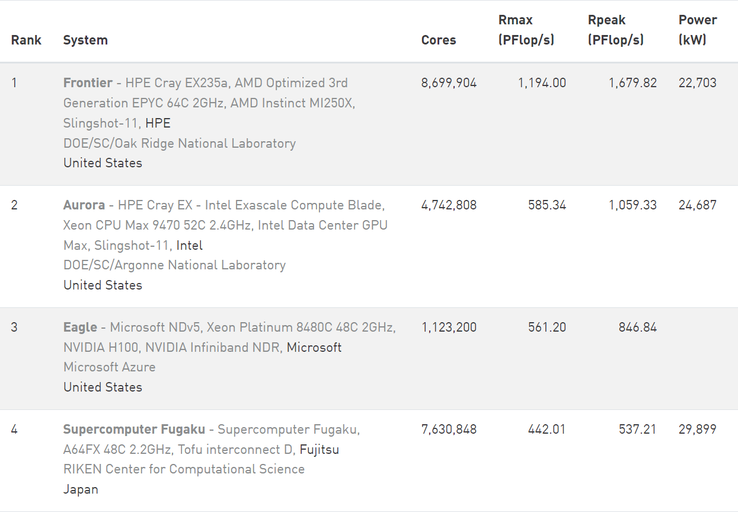
Task: Select Frontier cores value 8,699,904
Action: click(449, 83)
